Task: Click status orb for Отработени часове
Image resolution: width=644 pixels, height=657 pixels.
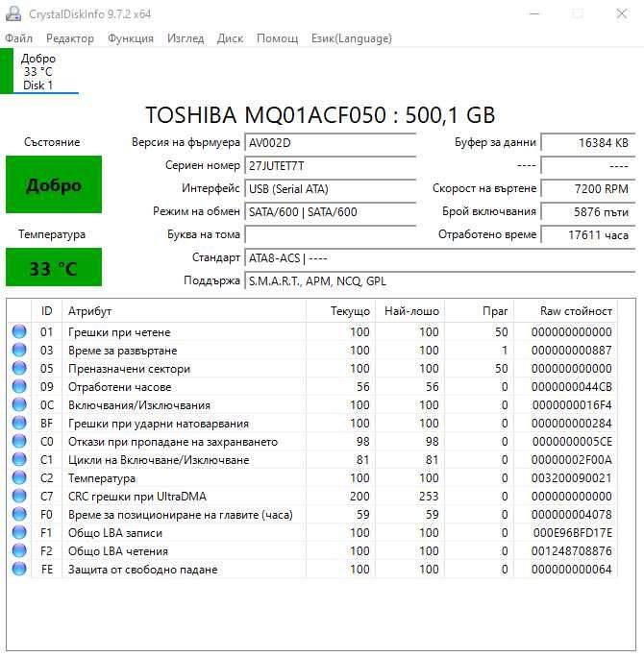Action: pyautogui.click(x=19, y=386)
